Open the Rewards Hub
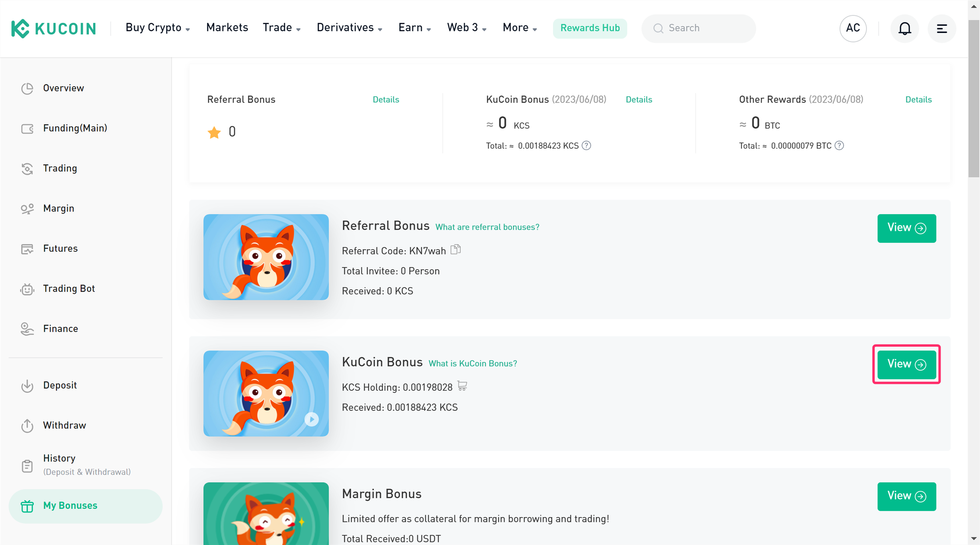 [590, 28]
